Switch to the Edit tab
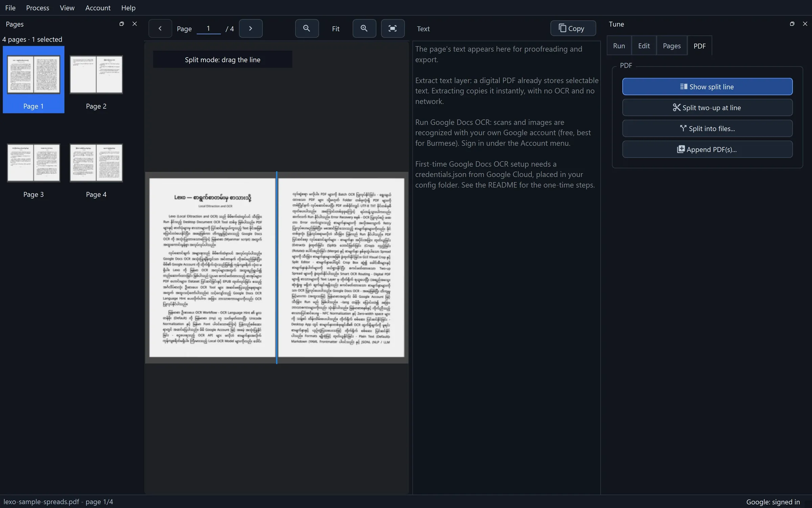This screenshot has height=508, width=812. point(644,46)
